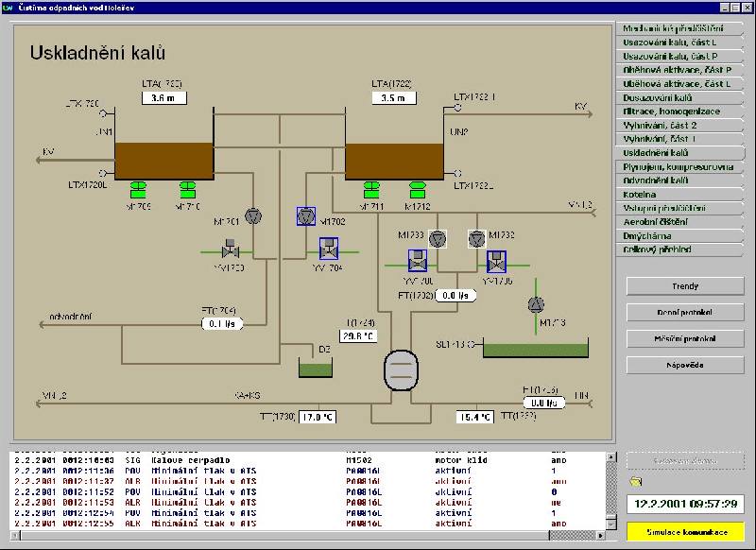Click the small yellow folder icon
The image size is (756, 550).
click(x=635, y=482)
